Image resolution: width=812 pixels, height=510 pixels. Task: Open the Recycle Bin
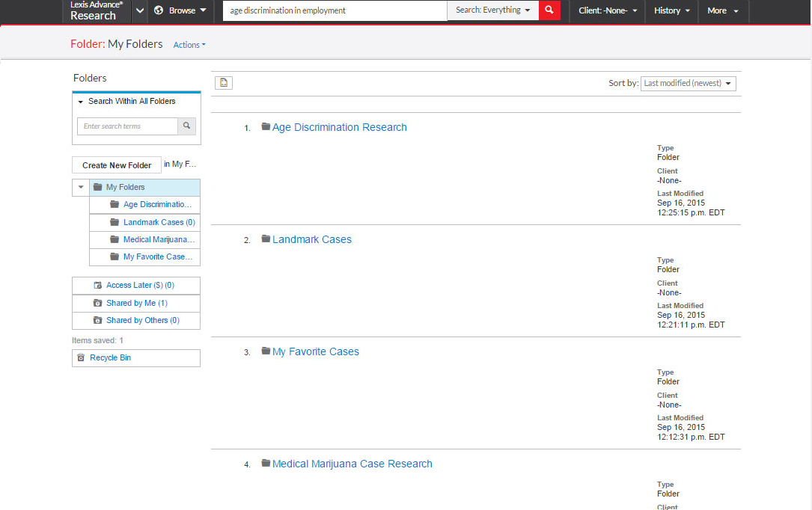(110, 358)
